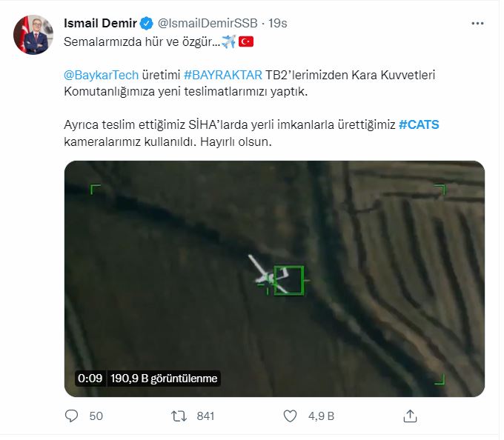Click the 0:09 video duration label

point(90,379)
